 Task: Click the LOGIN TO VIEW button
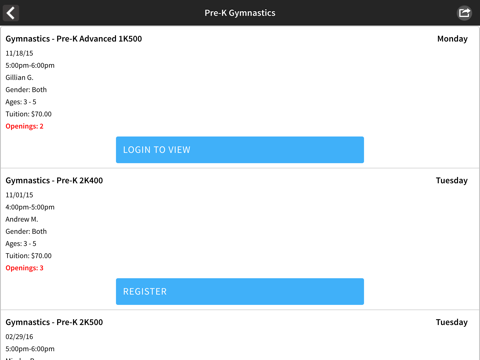[240, 150]
